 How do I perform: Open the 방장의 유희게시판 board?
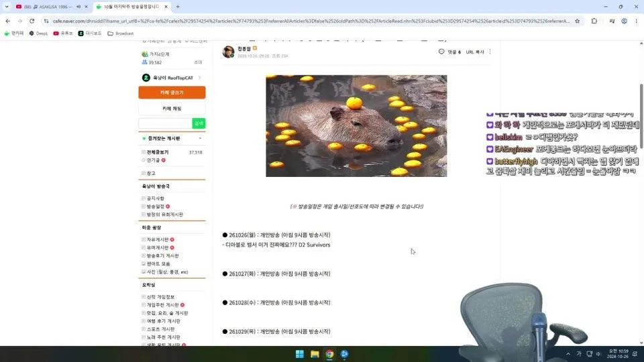tap(165, 215)
